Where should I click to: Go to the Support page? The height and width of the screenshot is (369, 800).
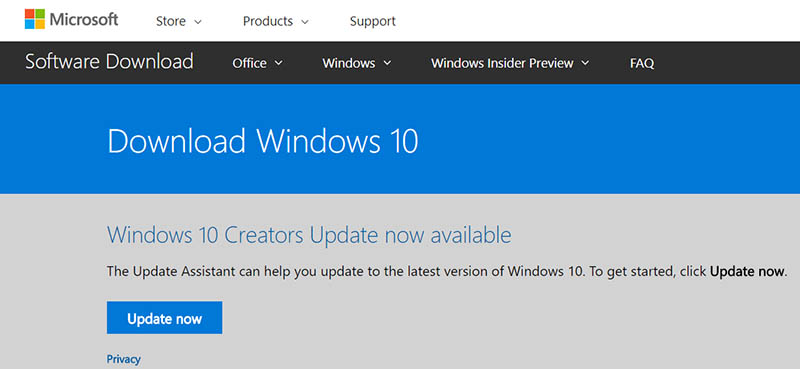pos(372,21)
